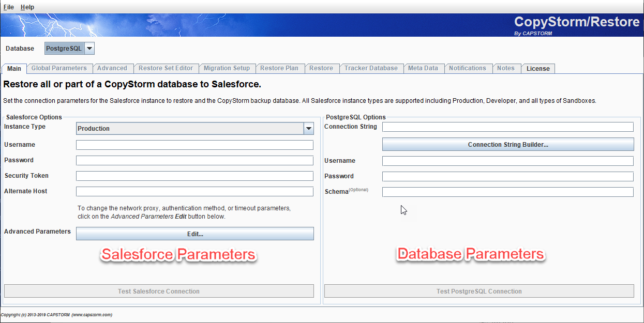Image resolution: width=644 pixels, height=323 pixels.
Task: Click the 'Restore all or part' heading
Action: tap(132, 84)
